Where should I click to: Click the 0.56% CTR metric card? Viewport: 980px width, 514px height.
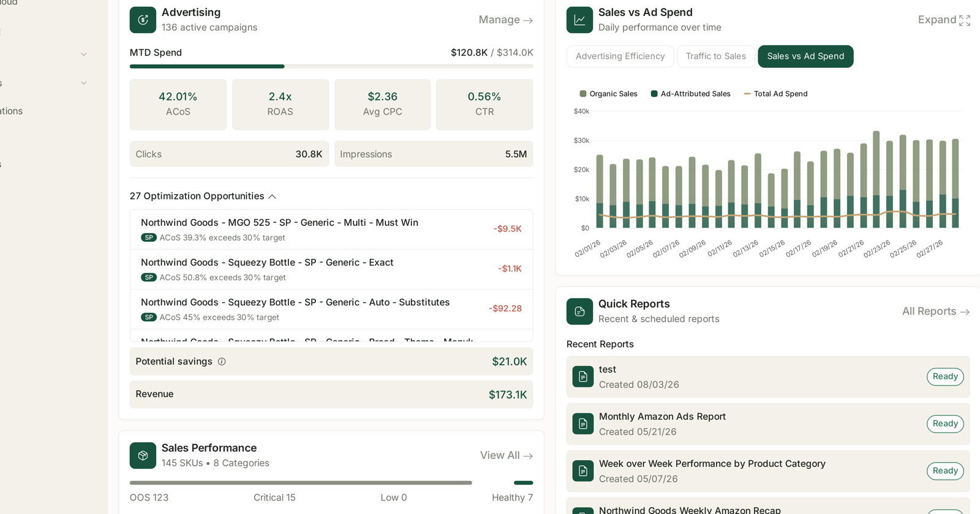click(x=484, y=105)
